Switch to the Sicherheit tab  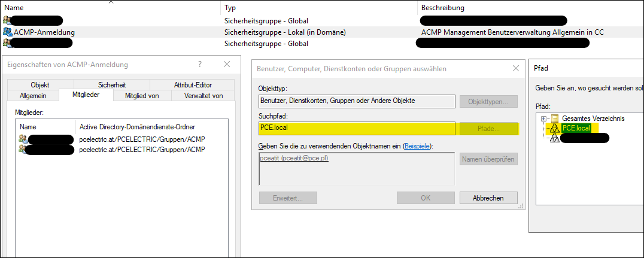(x=113, y=85)
